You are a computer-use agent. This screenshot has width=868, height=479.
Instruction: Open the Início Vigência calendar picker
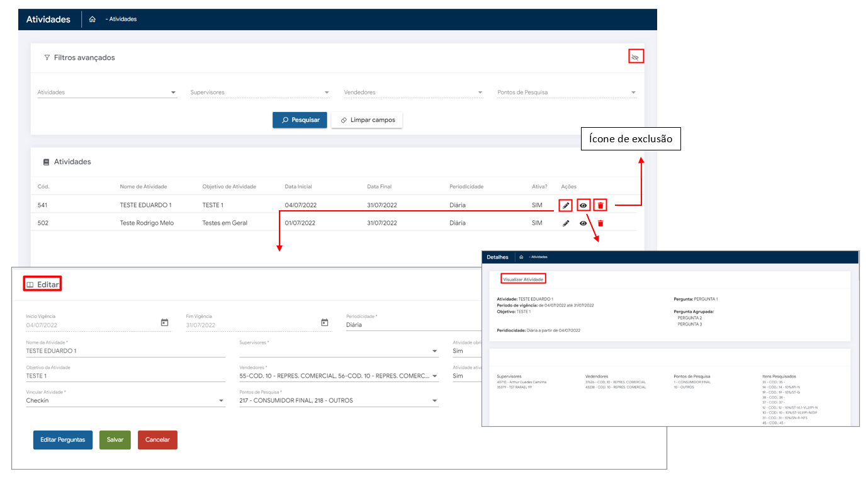[x=164, y=323]
